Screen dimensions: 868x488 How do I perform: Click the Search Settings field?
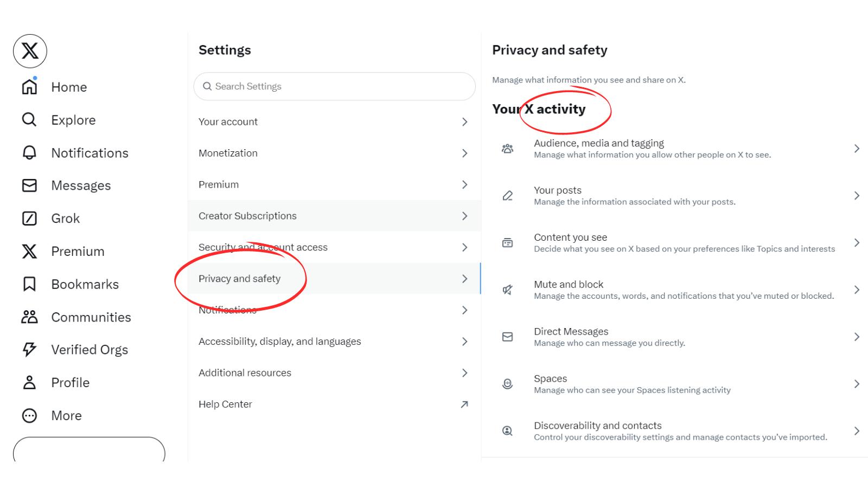[x=334, y=86]
